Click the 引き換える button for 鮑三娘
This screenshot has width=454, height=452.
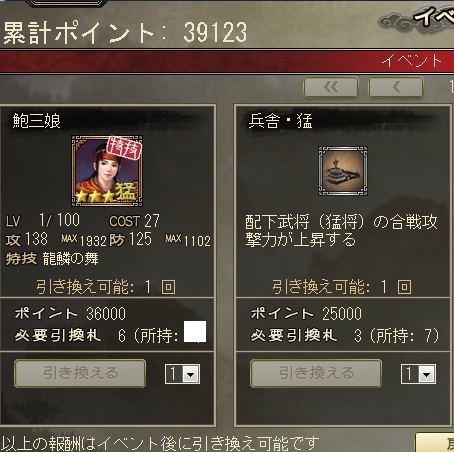(x=80, y=373)
